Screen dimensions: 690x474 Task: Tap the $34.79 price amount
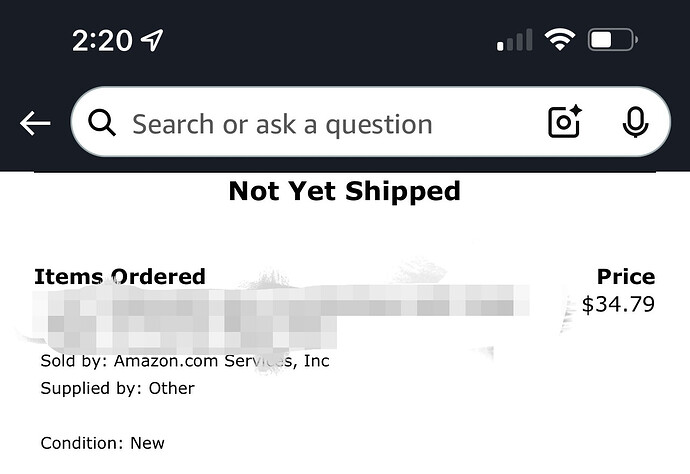pyautogui.click(x=618, y=304)
